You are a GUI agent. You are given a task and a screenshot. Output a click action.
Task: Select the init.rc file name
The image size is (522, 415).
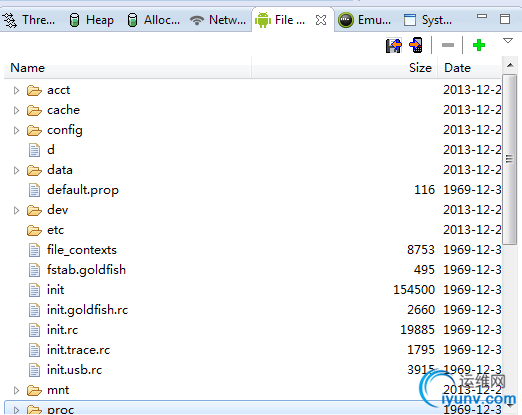[x=62, y=330]
